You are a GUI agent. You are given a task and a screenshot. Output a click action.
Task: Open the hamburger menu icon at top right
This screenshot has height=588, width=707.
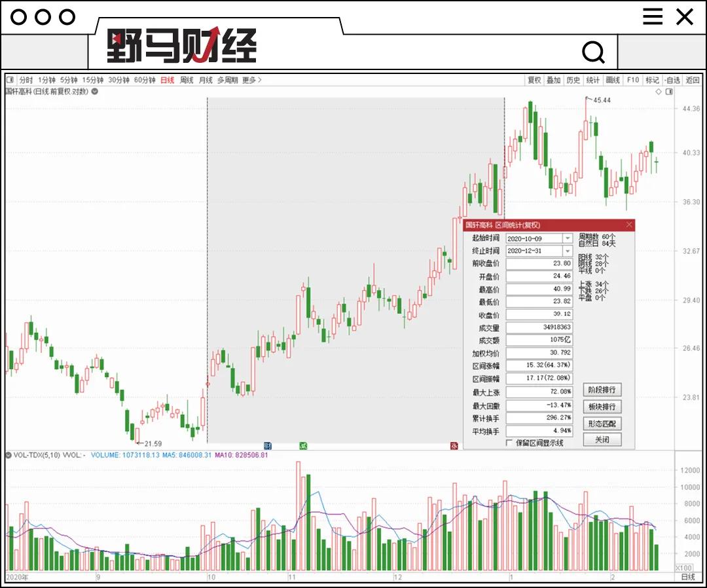click(x=653, y=16)
